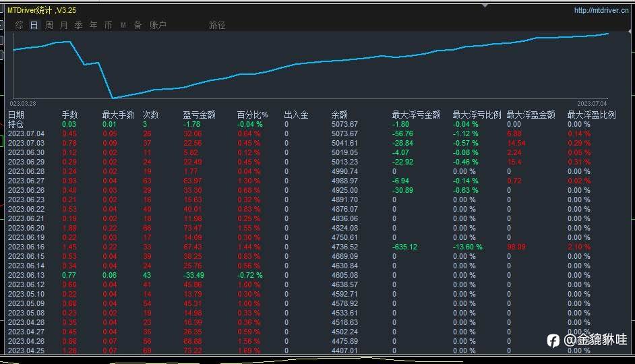Click the 百分比% column header
The height and width of the screenshot is (364, 635).
[x=252, y=115]
